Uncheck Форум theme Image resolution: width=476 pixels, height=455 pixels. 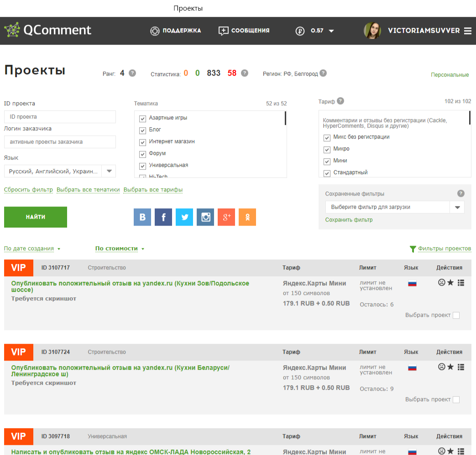pyautogui.click(x=143, y=154)
